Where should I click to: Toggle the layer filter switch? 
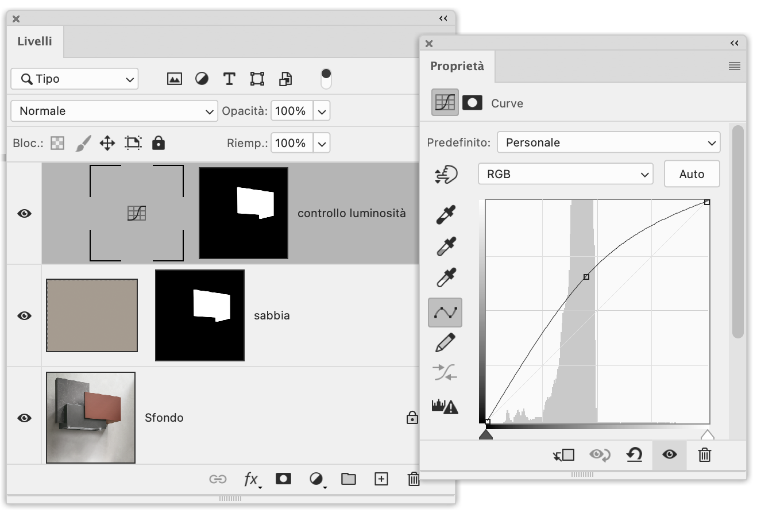tap(326, 79)
